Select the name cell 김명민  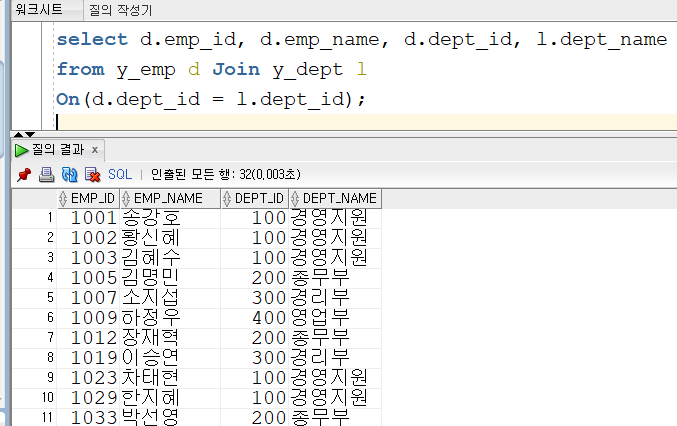click(x=170, y=278)
